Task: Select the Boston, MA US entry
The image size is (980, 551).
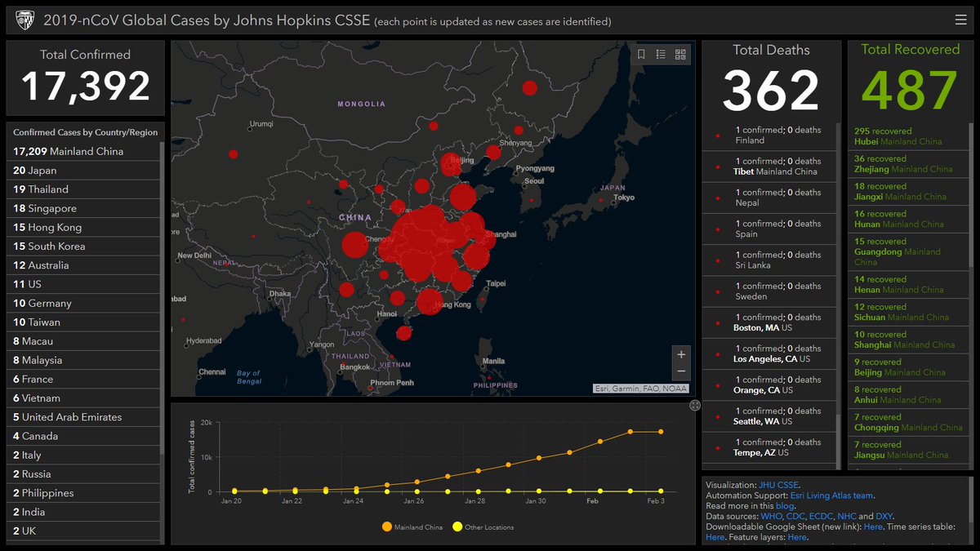Action: [768, 322]
